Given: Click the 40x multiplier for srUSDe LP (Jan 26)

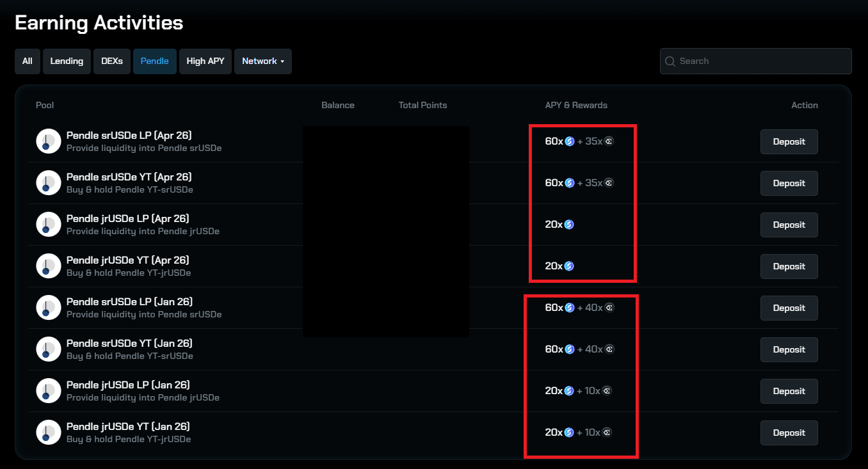Looking at the screenshot, I should (x=594, y=308).
